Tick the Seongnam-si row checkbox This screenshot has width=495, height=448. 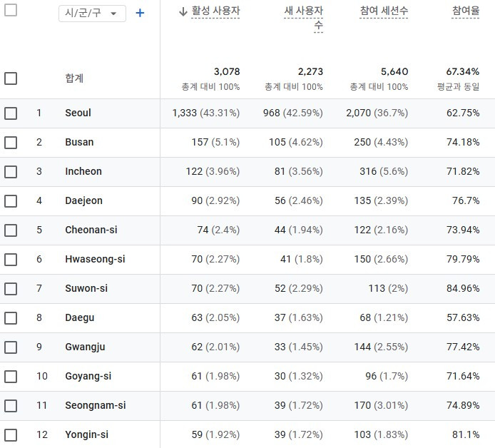(11, 406)
